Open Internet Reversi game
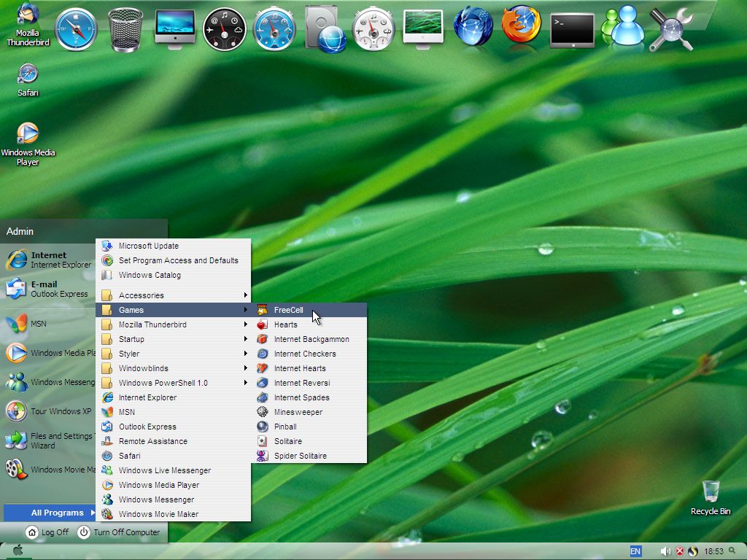The height and width of the screenshot is (560, 747). 309,383
